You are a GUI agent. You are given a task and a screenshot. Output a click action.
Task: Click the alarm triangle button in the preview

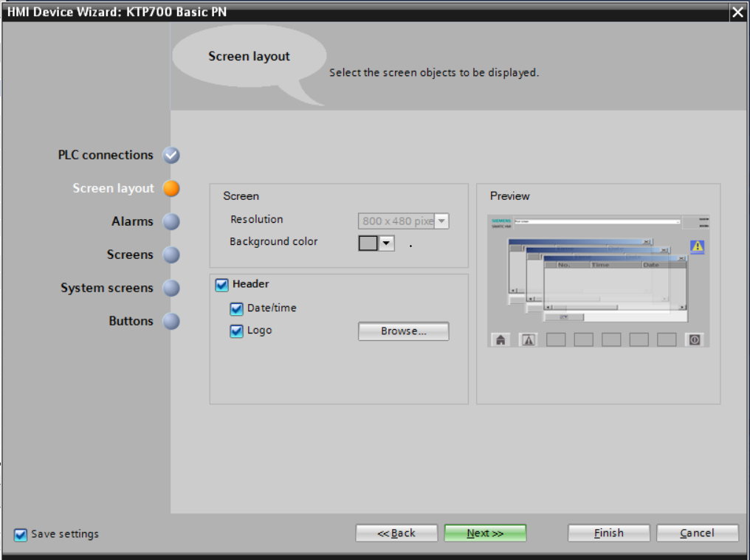tap(528, 339)
